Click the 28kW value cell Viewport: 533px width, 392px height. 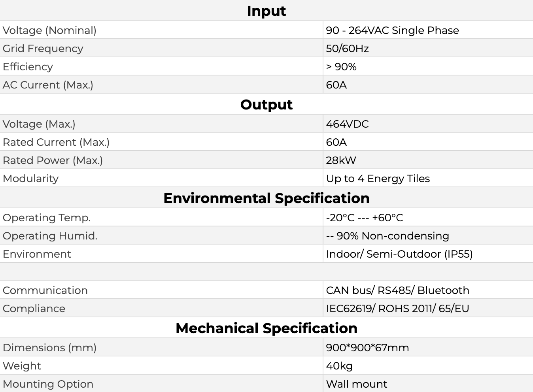[341, 160]
